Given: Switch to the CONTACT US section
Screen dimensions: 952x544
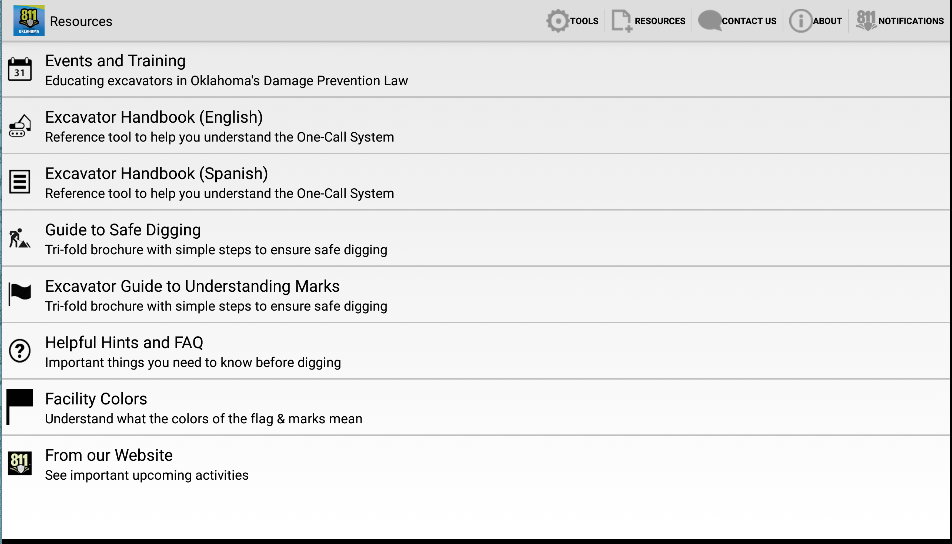Looking at the screenshot, I should [748, 21].
